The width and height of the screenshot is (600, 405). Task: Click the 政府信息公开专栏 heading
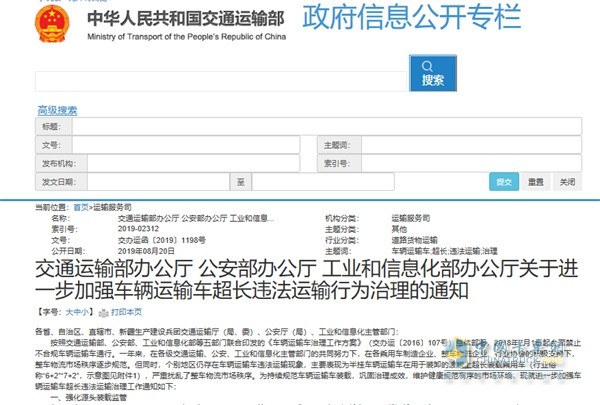(x=412, y=16)
